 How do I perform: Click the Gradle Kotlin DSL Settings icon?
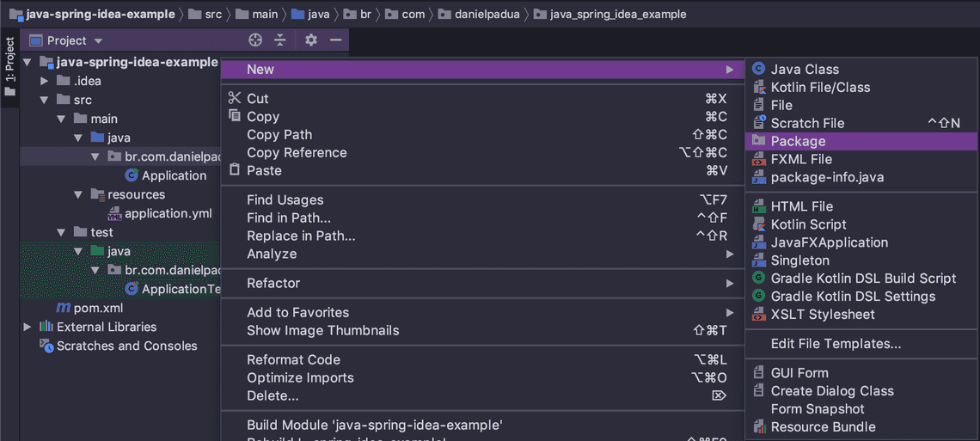759,296
